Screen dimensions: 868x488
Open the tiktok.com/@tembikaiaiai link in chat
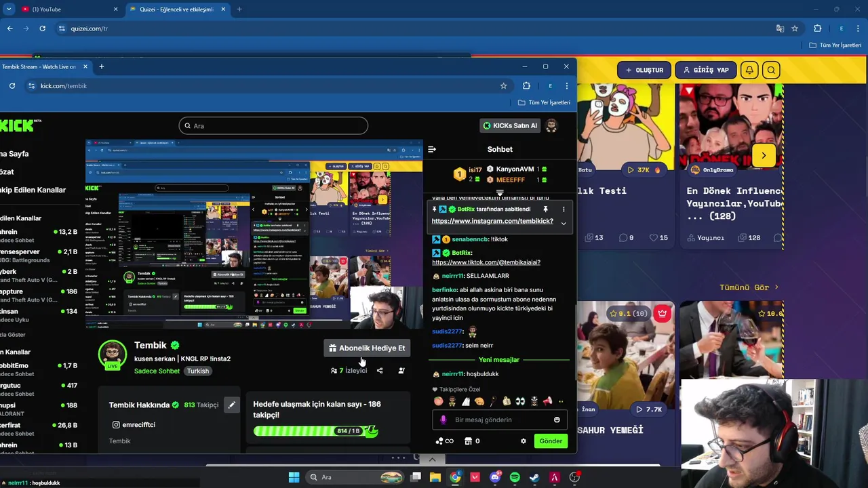point(486,262)
